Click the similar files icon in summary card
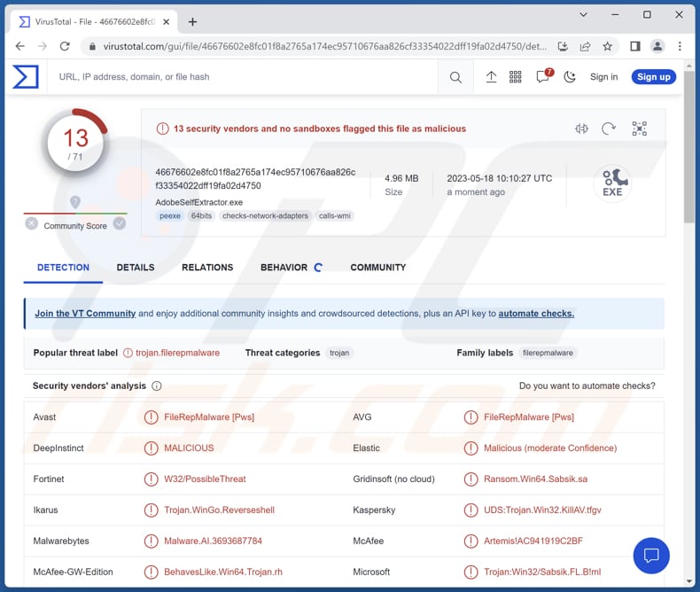This screenshot has width=700, height=592. 581,129
